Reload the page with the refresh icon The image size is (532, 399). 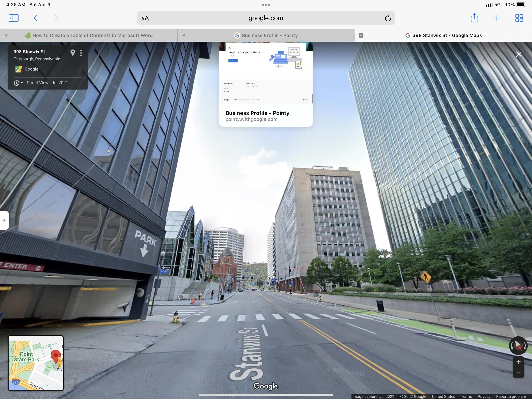click(388, 18)
